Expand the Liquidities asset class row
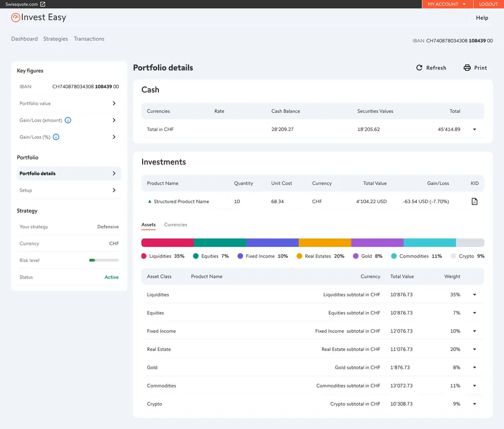 (x=474, y=294)
